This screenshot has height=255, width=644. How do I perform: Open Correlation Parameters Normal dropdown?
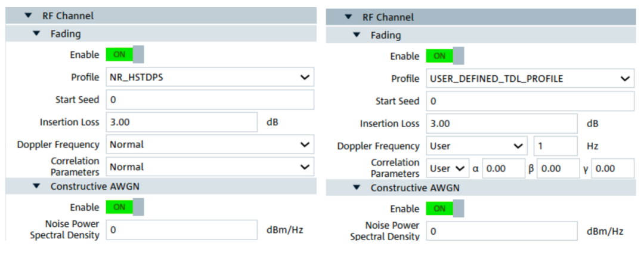[210, 167]
